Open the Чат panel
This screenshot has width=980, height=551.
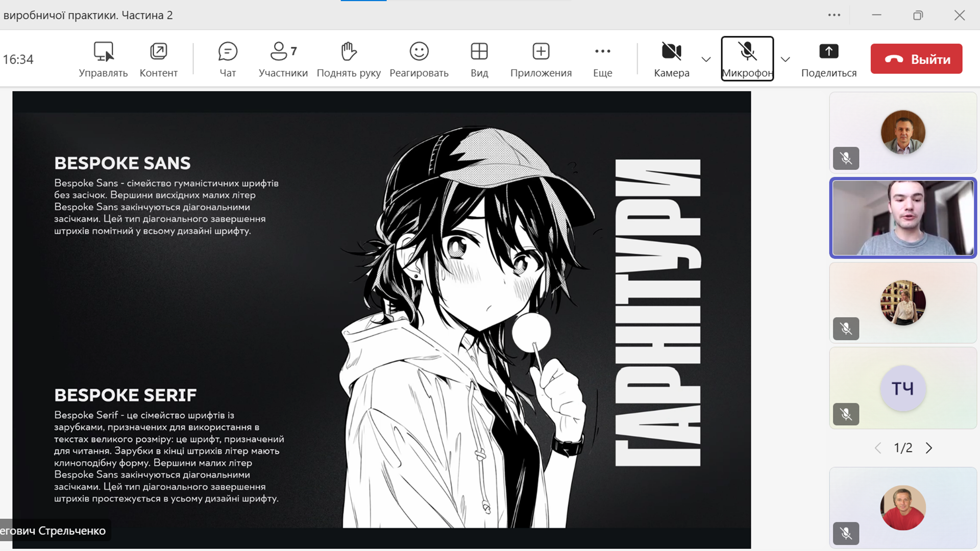(x=228, y=59)
